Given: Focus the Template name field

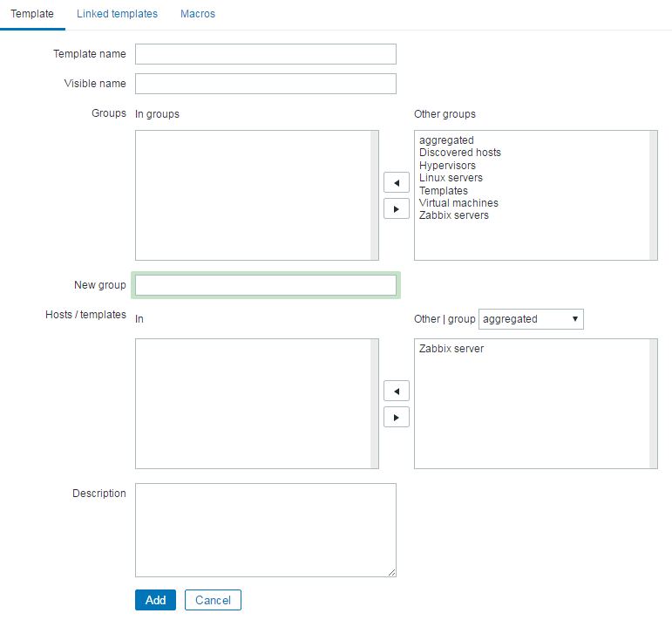Looking at the screenshot, I should pyautogui.click(x=266, y=54).
